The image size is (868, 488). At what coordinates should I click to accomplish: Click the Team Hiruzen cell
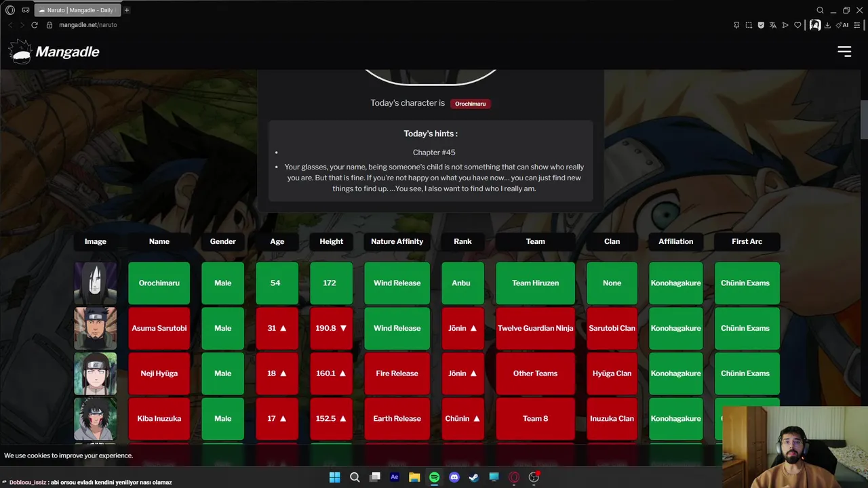point(535,283)
